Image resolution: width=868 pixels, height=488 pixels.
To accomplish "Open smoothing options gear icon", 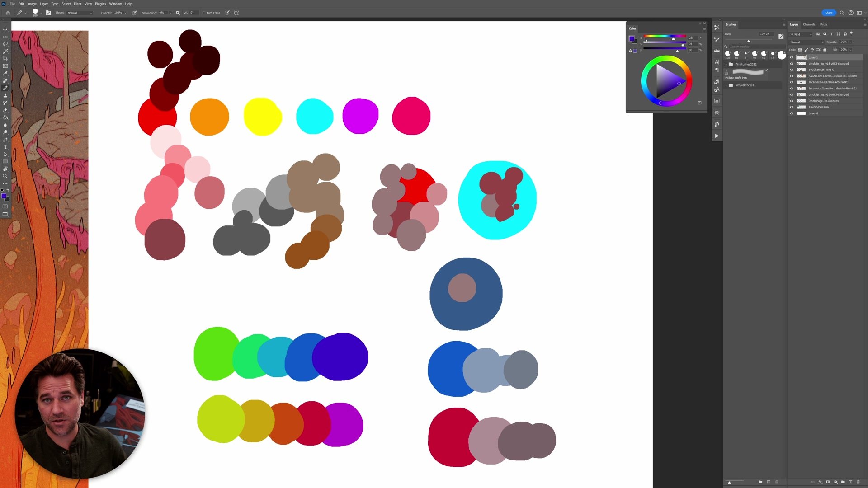I will [x=178, y=13].
